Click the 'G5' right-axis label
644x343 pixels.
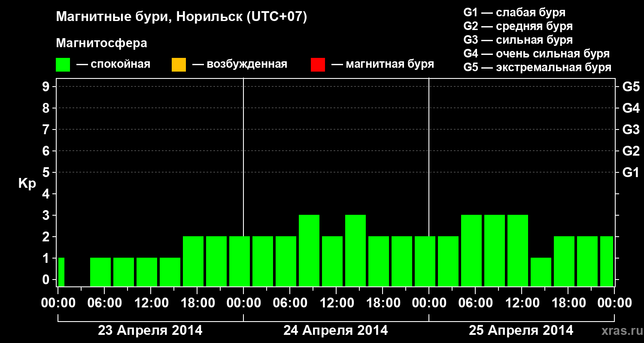[x=631, y=87]
